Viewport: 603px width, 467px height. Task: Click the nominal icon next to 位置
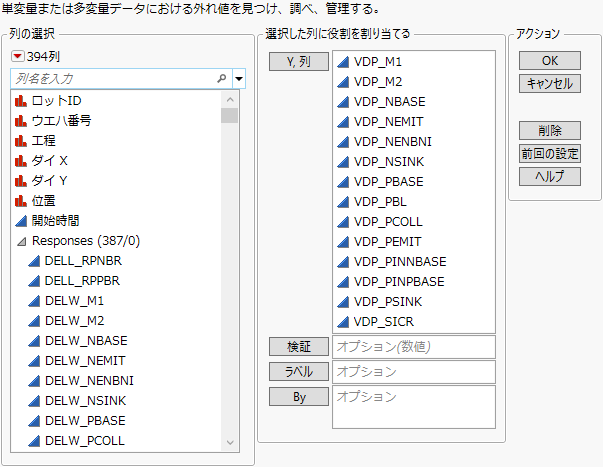(x=21, y=201)
